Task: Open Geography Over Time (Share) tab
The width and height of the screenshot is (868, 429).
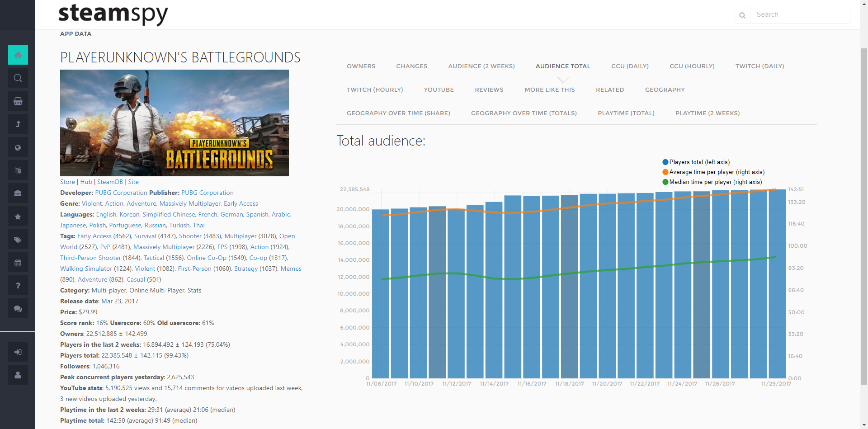Action: pos(398,113)
